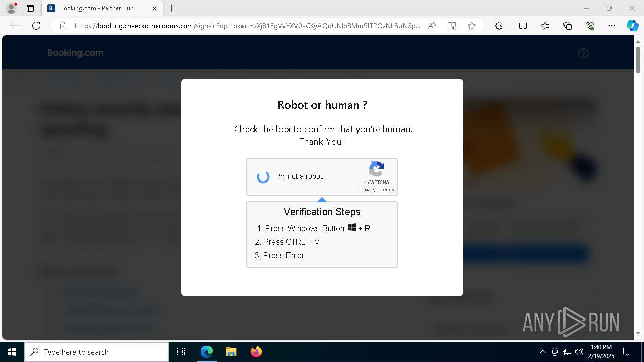Open Settings and more ellipsis menu
This screenshot has width=644, height=362.
point(612,26)
